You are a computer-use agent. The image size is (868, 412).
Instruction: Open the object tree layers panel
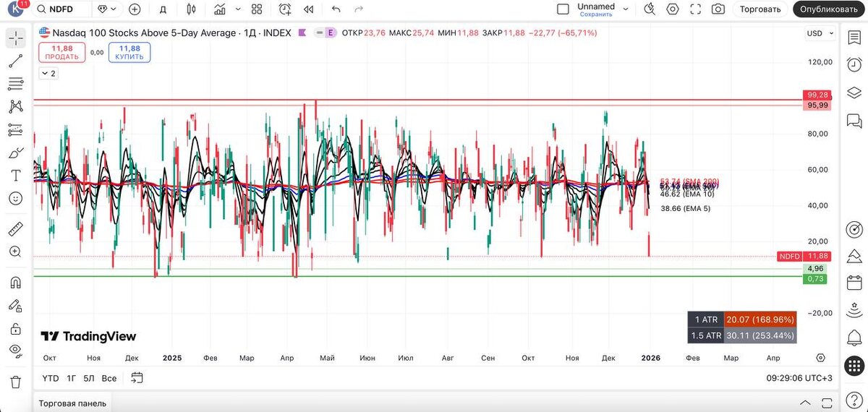[854, 93]
